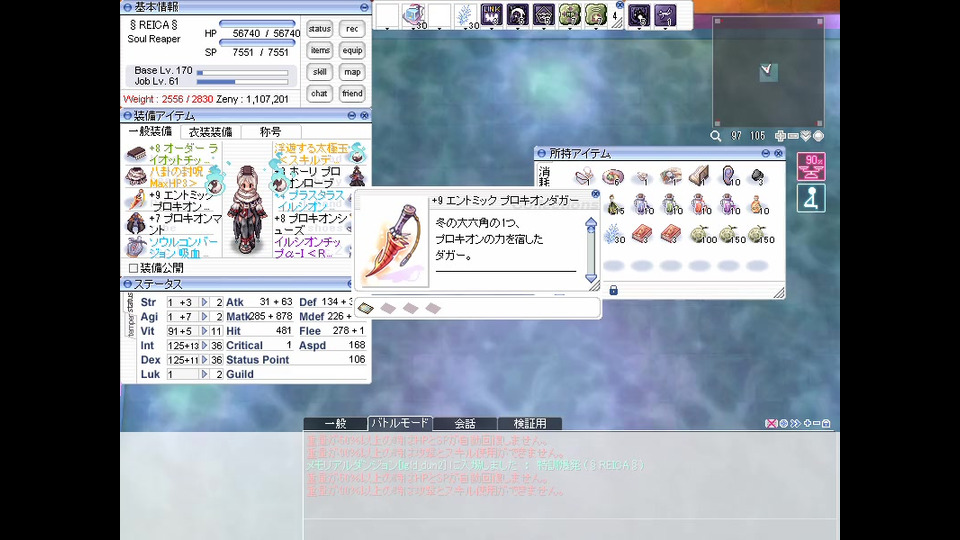Open the 会話 chat tab
This screenshot has height=540, width=960.
point(465,423)
